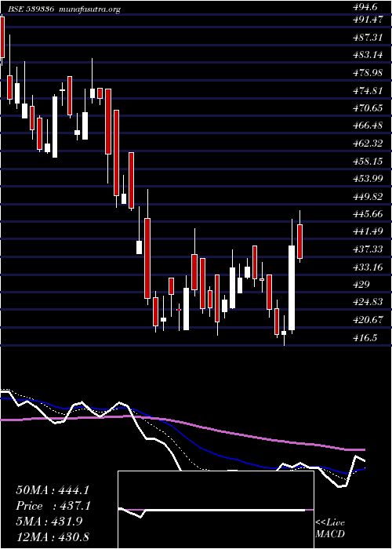This screenshot has height=549, width=392.
Task: Click the 470.65 price axis label
Action: tap(368, 108)
